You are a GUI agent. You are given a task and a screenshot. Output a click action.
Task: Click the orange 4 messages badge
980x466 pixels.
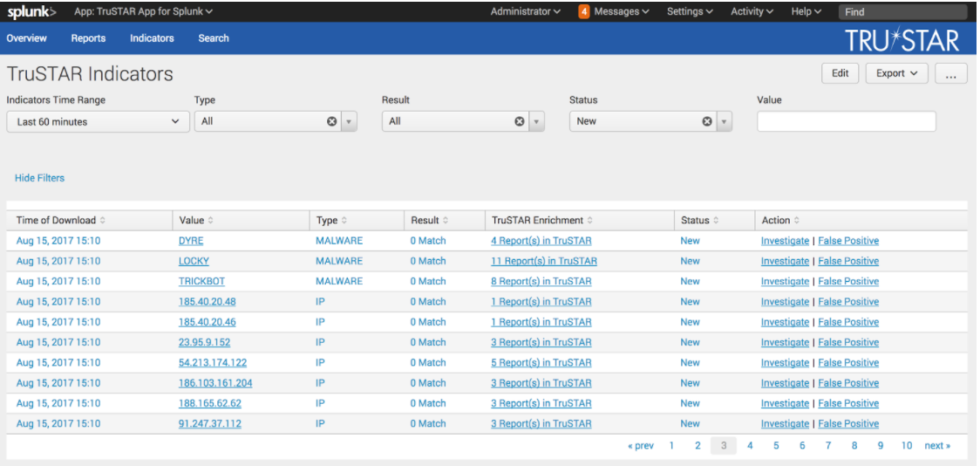(584, 11)
